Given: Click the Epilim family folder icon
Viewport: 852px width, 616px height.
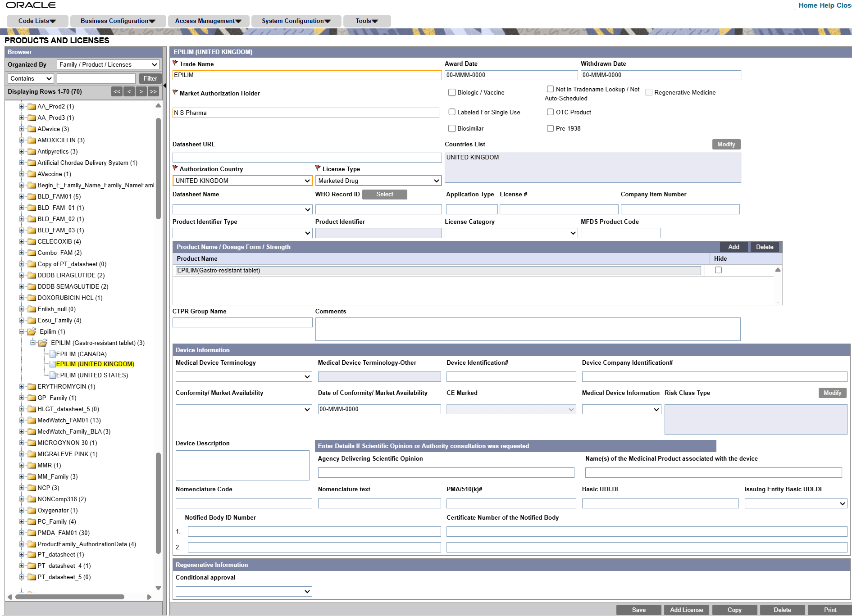Looking at the screenshot, I should [x=31, y=331].
